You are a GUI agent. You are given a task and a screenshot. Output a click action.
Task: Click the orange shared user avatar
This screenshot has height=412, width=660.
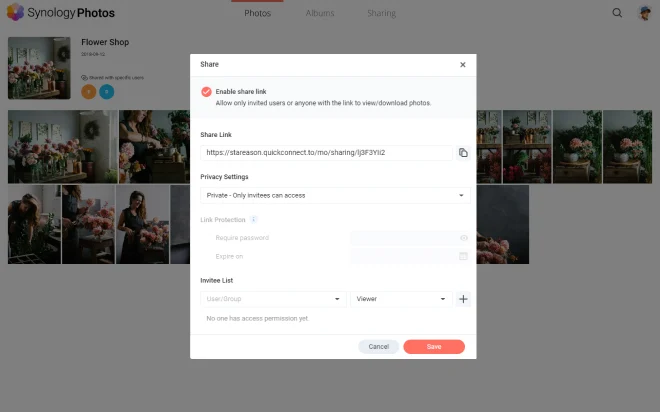(88, 92)
